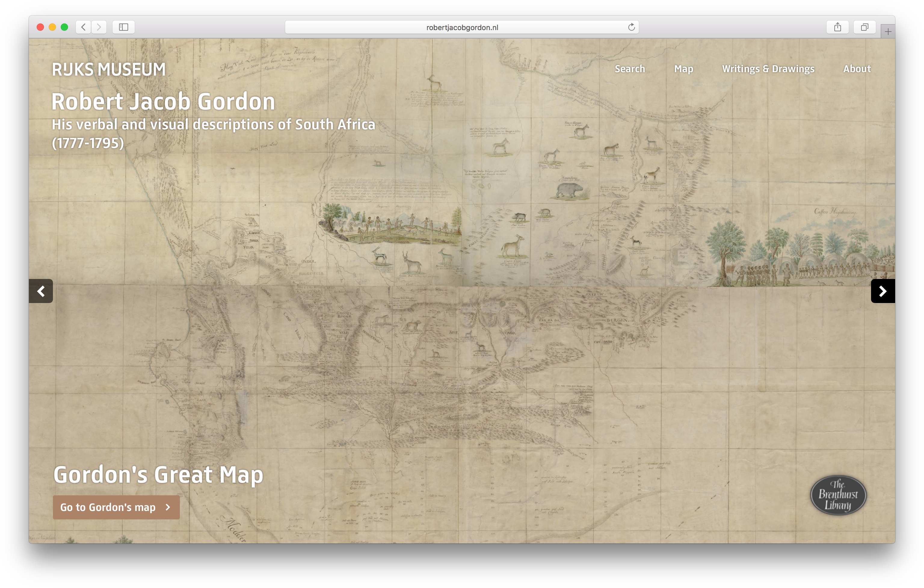Image resolution: width=924 pixels, height=588 pixels.
Task: Advance to next slide with right arrow
Action: (883, 291)
